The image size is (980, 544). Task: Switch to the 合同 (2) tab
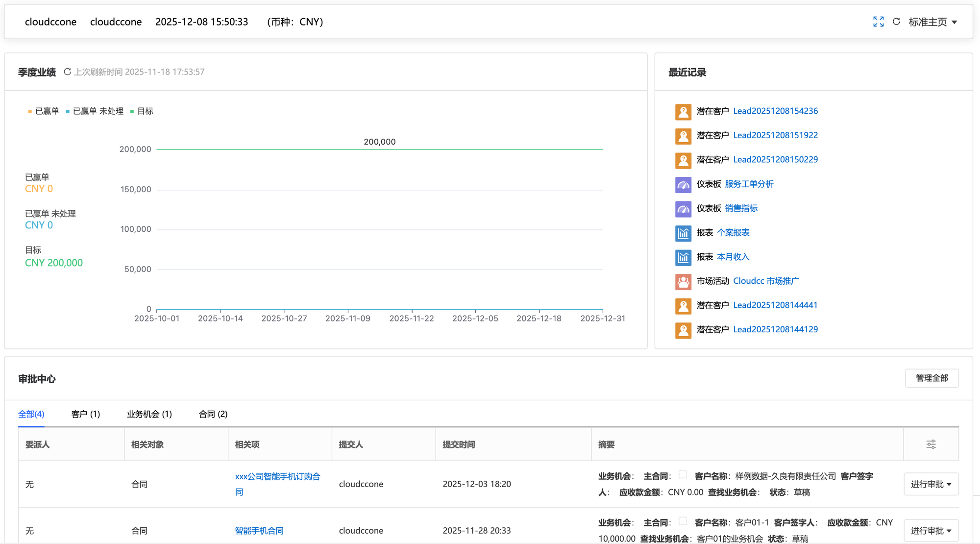213,414
